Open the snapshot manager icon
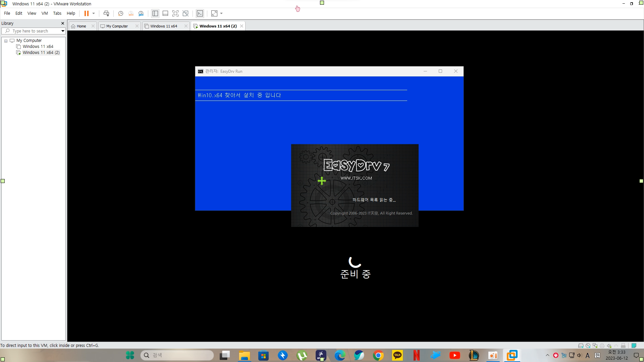The height and width of the screenshot is (362, 644). click(141, 13)
